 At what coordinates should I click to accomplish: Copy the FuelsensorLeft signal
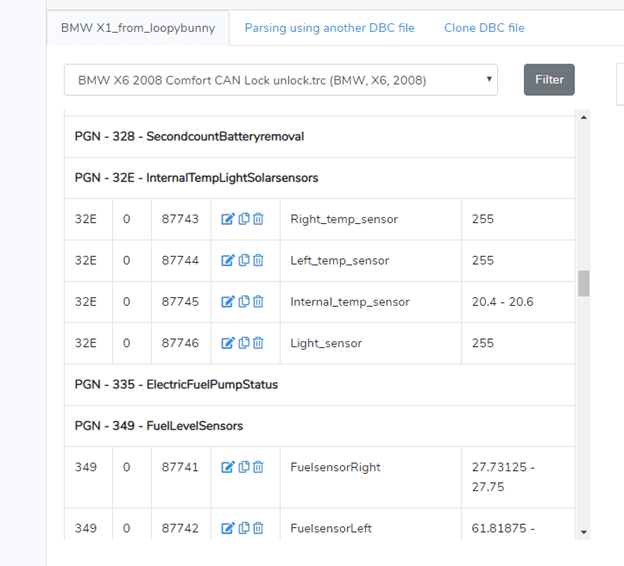click(x=243, y=528)
